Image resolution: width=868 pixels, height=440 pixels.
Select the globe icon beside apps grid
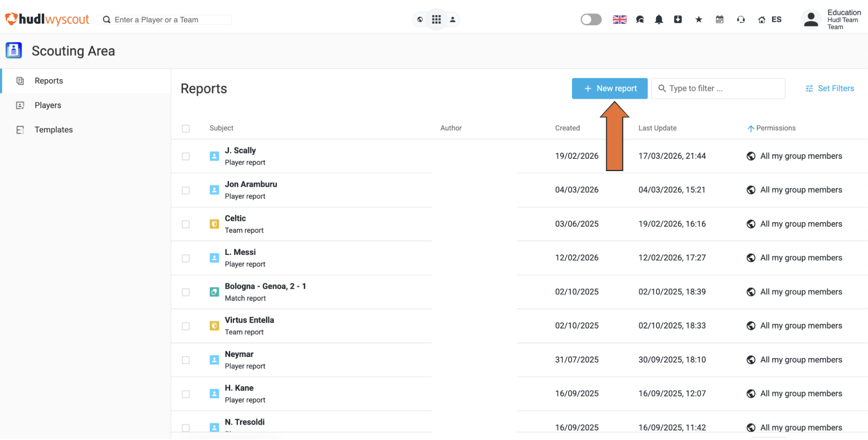(x=420, y=19)
